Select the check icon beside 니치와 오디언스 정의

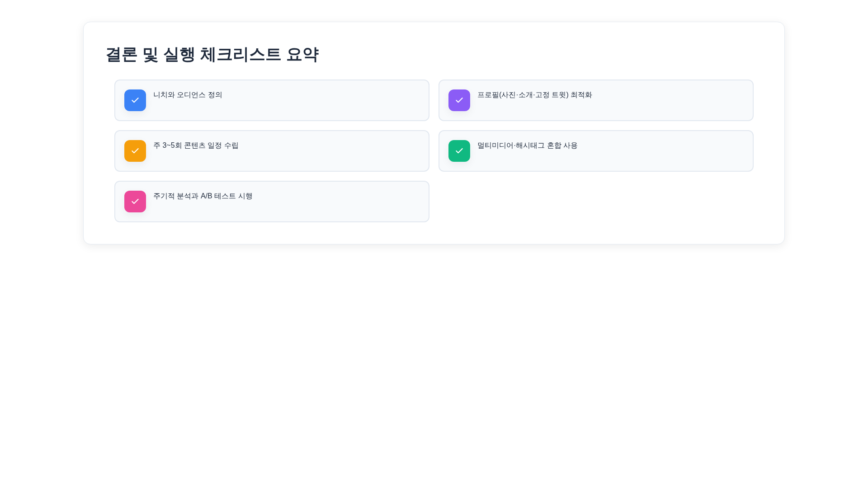135,100
